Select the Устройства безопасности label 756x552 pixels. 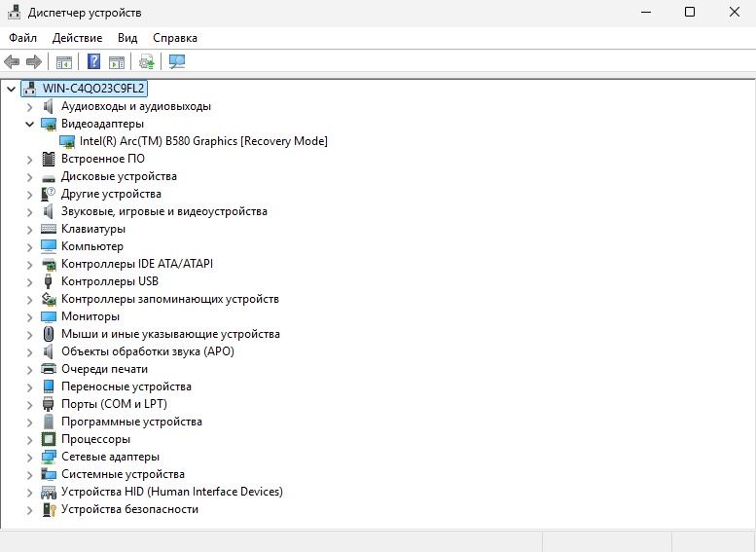tap(129, 509)
